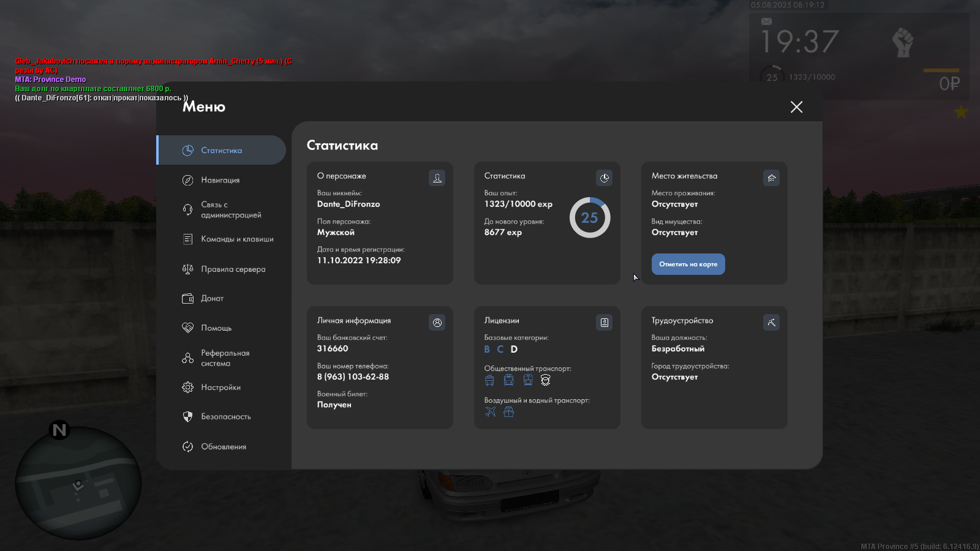Click the 8677 exp remaining value
This screenshot has height=551, width=980.
pos(503,233)
